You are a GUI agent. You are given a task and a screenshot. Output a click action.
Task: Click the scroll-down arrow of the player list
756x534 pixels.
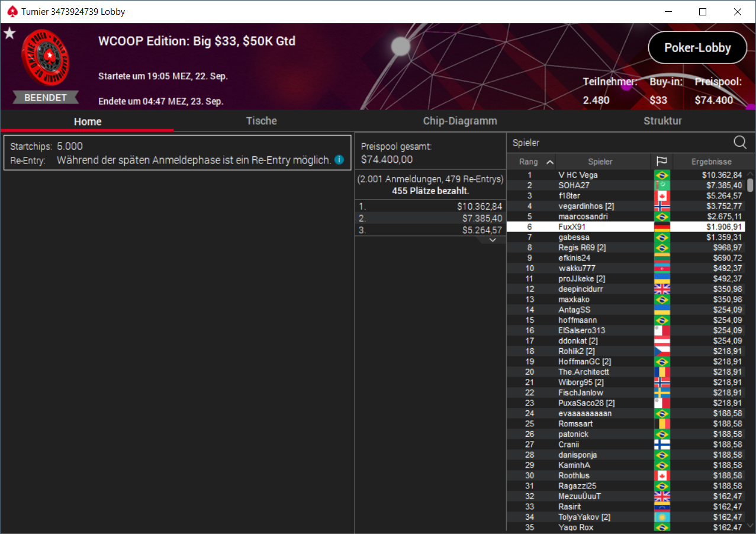[750, 525]
